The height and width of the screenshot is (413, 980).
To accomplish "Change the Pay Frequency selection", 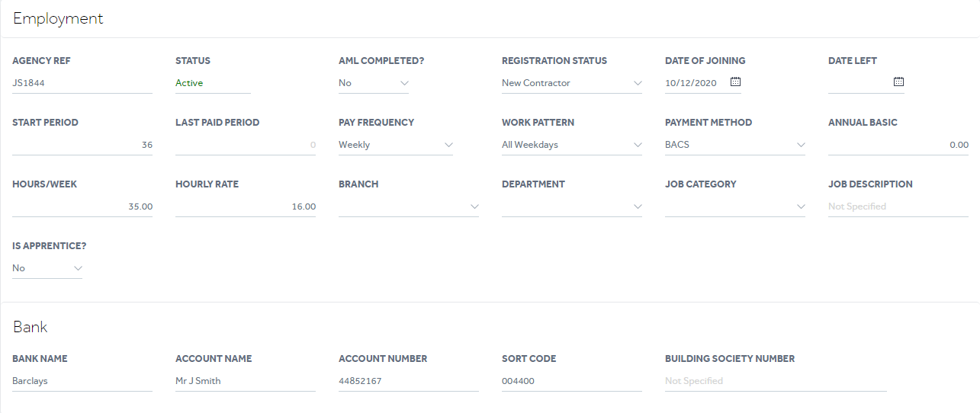I will tap(396, 145).
